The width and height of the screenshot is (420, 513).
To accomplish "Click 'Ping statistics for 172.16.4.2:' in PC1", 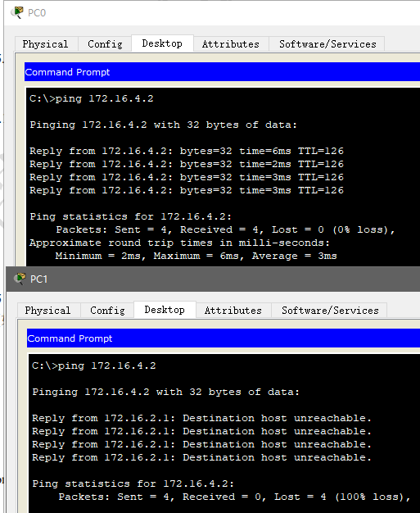I will pyautogui.click(x=133, y=483).
